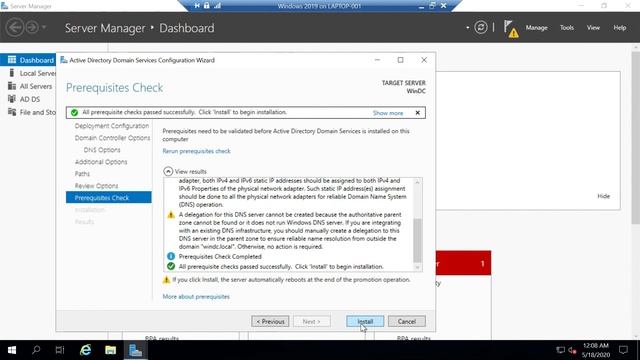This screenshot has height=360, width=640.
Task: Select Review Options wizard step
Action: coord(96,186)
